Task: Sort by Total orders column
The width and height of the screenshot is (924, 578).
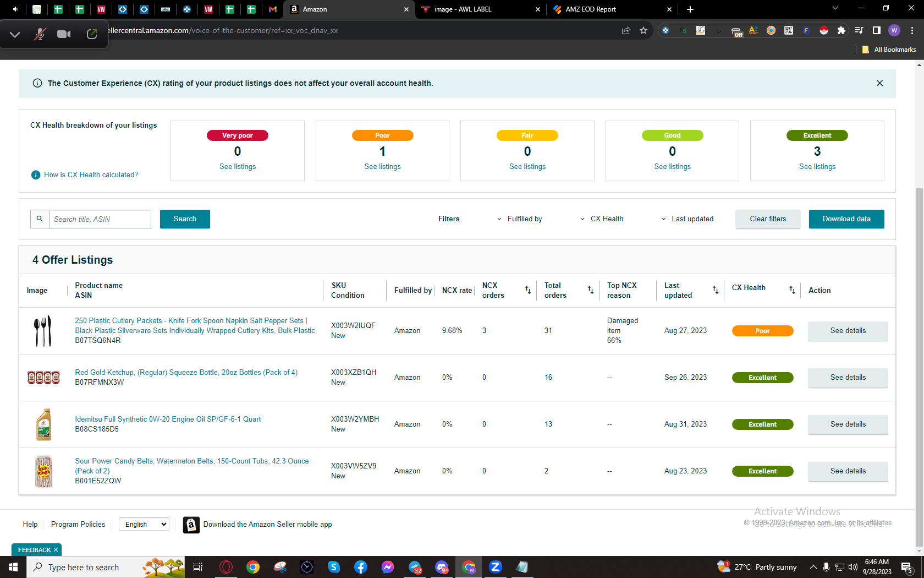Action: point(590,290)
